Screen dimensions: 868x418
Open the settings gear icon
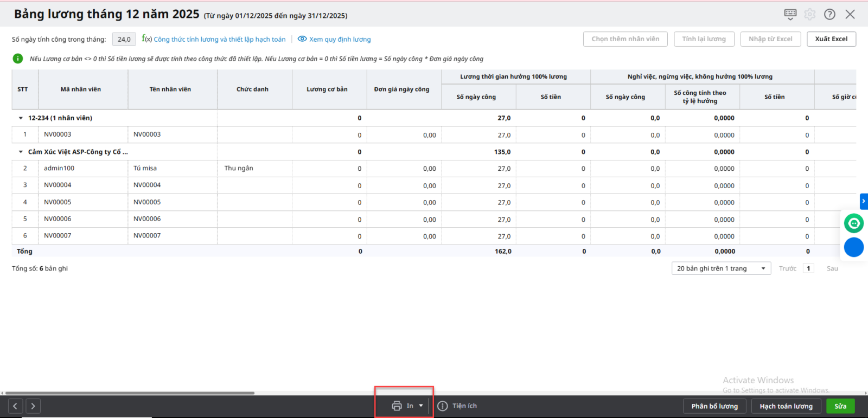click(x=810, y=14)
